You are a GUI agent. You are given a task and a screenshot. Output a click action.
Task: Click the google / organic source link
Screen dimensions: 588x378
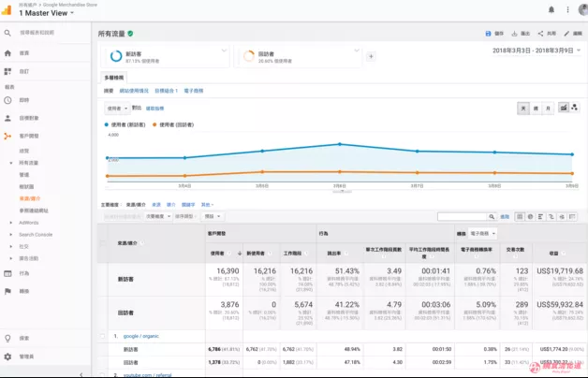tap(141, 336)
